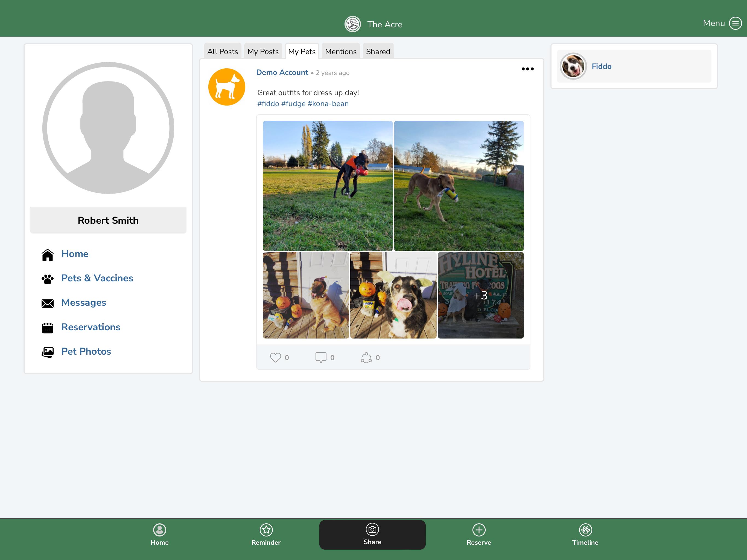Click the Menu text in header
The image size is (747, 560).
pos(714,23)
